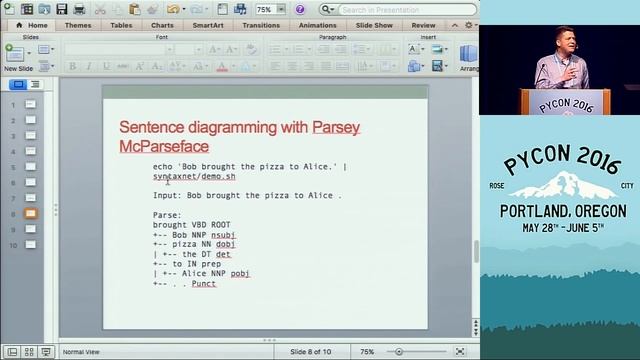Click the Slide Sorter view button
The height and width of the screenshot is (360, 640).
pos(29,352)
